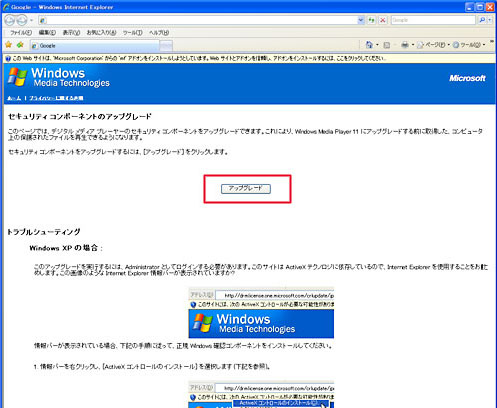Image resolution: width=497 pixels, height=408 pixels.
Task: Minimize the Internet Explorer window
Action: (x=470, y=7)
